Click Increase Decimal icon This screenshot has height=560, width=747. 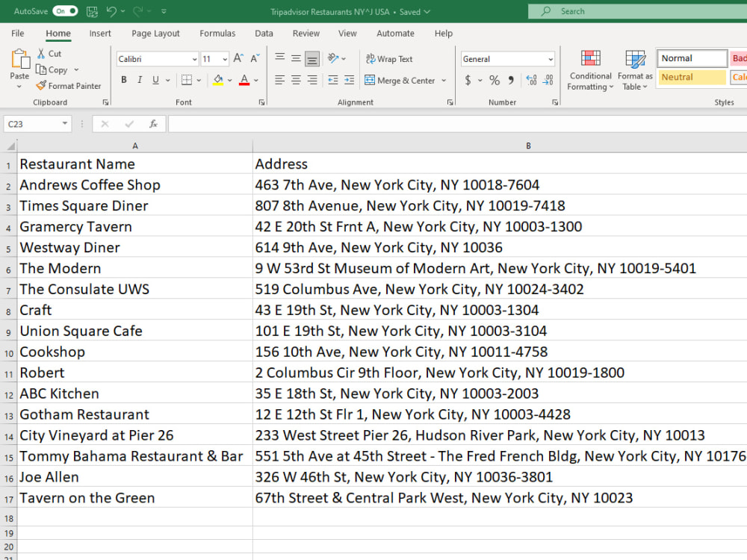click(x=532, y=80)
